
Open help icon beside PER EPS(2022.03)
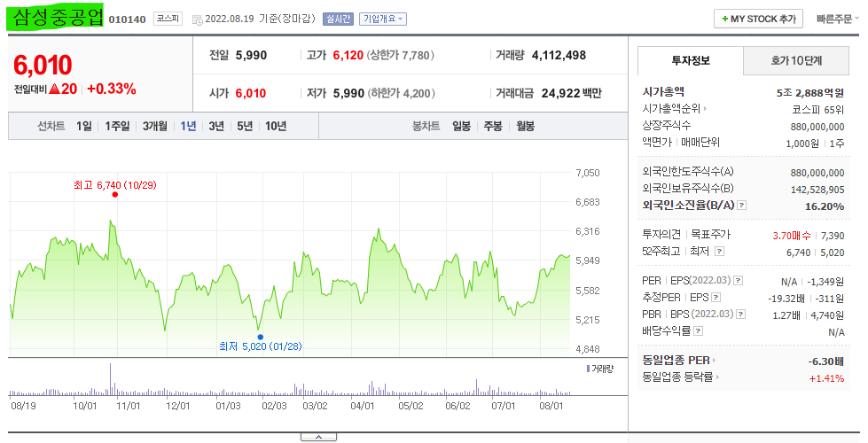point(738,280)
